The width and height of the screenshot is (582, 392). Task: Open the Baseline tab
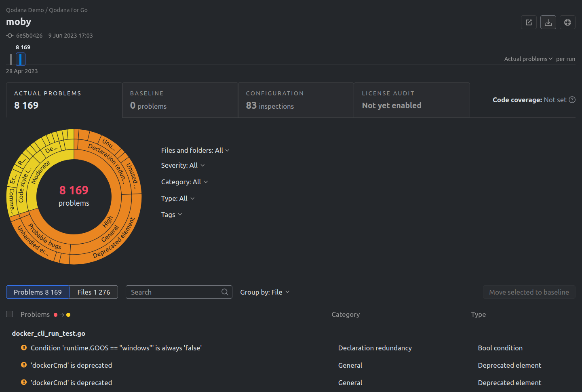(180, 100)
